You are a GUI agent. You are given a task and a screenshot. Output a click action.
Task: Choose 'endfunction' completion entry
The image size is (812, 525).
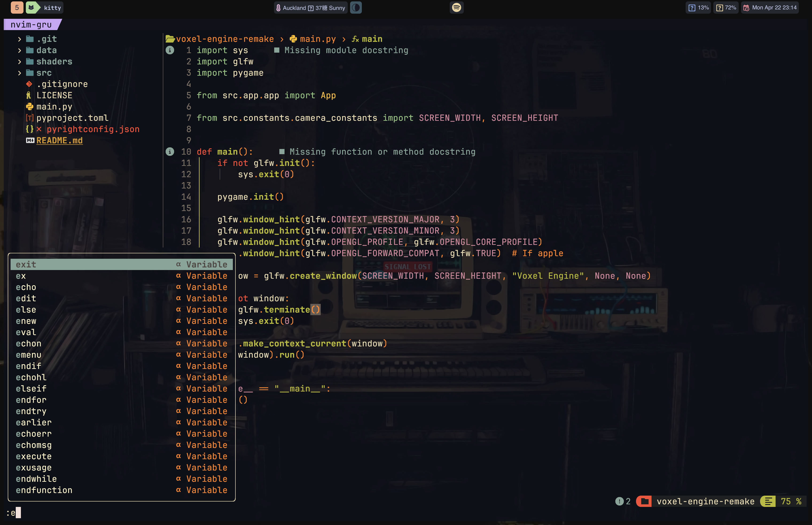44,490
